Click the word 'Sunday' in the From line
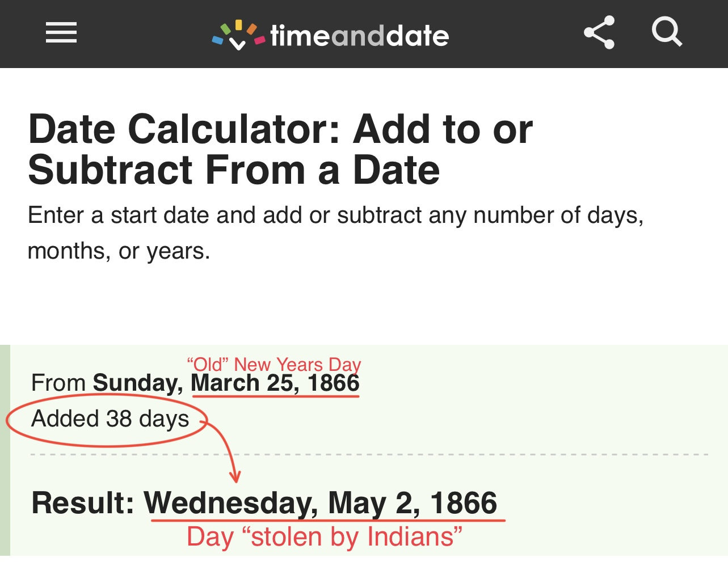Image resolution: width=728 pixels, height=562 pixels. [x=137, y=383]
